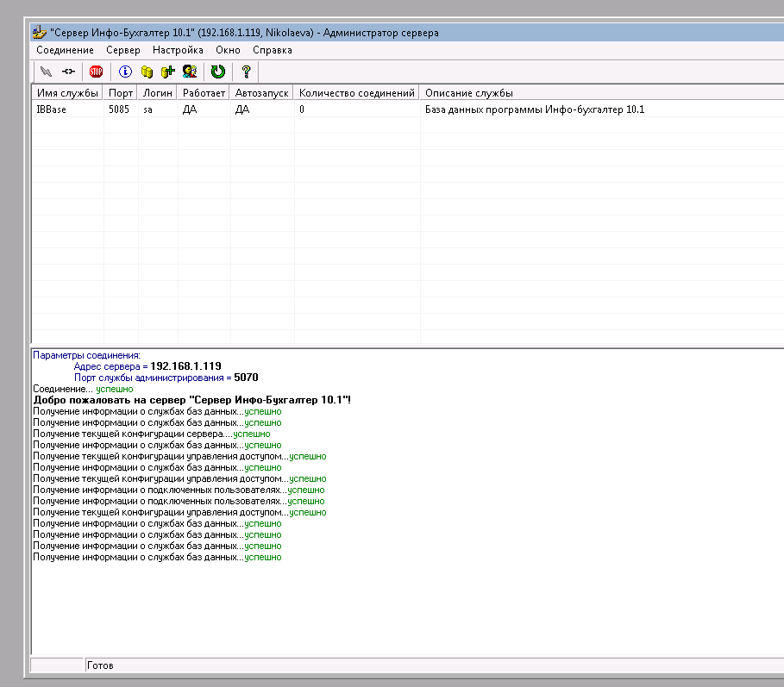Click the 'Соединение... успешно' log line
The image size is (784, 687).
tap(83, 389)
